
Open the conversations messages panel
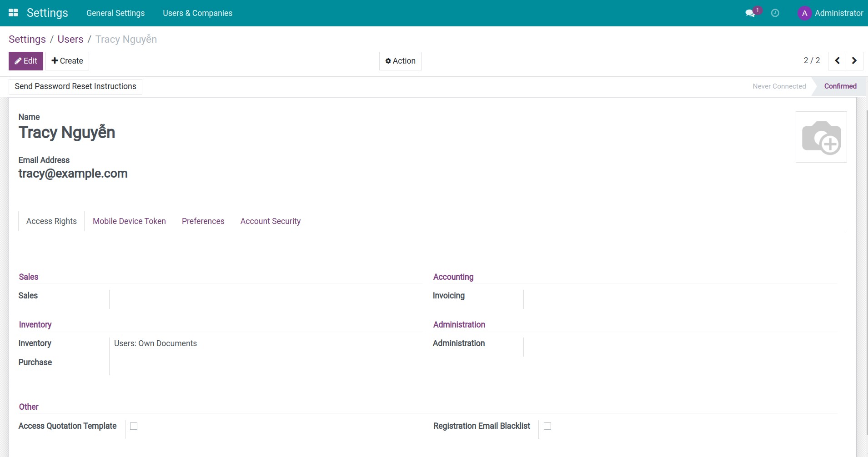(x=749, y=13)
